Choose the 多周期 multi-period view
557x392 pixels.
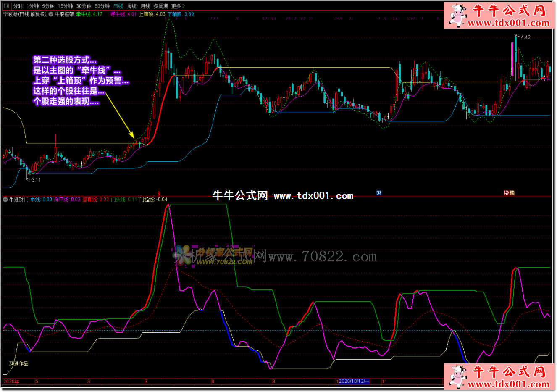tap(160, 6)
